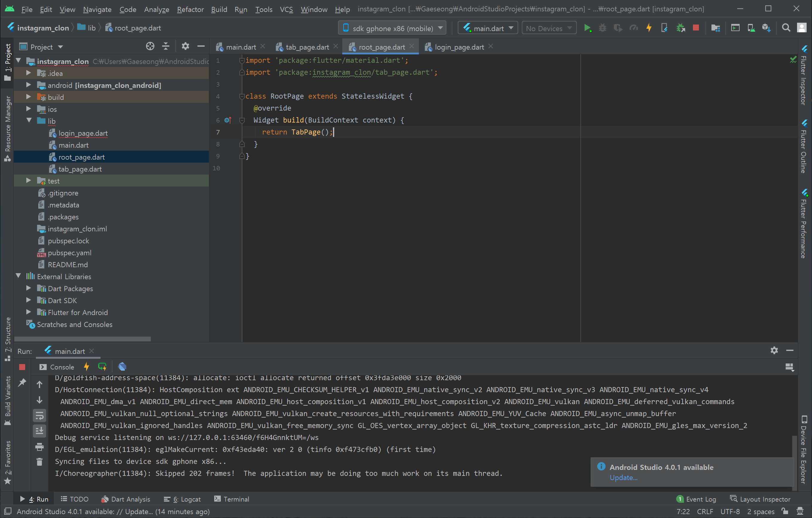Open the Refactor menu
The height and width of the screenshot is (518, 812).
(x=190, y=9)
